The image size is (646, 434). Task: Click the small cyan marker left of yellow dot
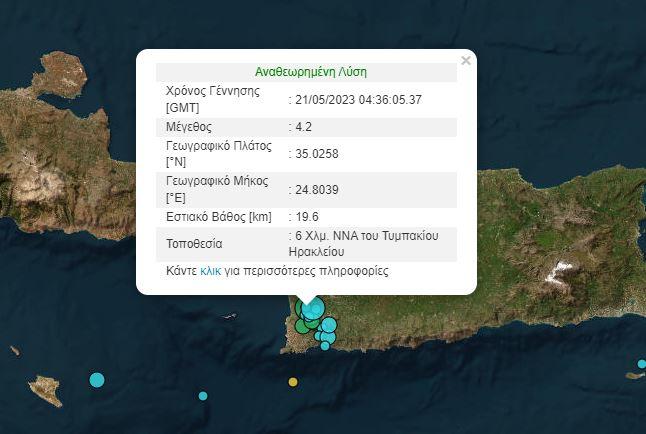[203, 396]
